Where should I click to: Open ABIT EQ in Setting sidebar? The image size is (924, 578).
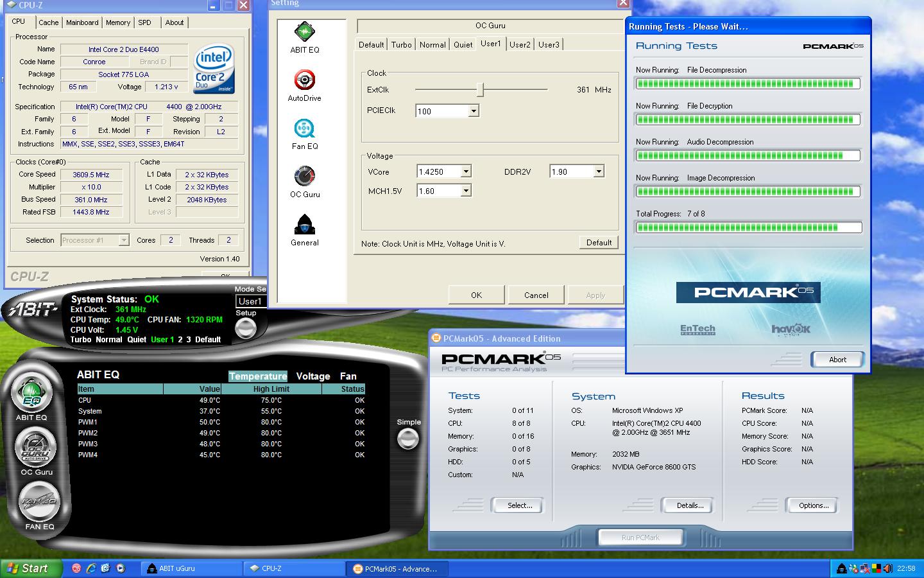pos(304,31)
